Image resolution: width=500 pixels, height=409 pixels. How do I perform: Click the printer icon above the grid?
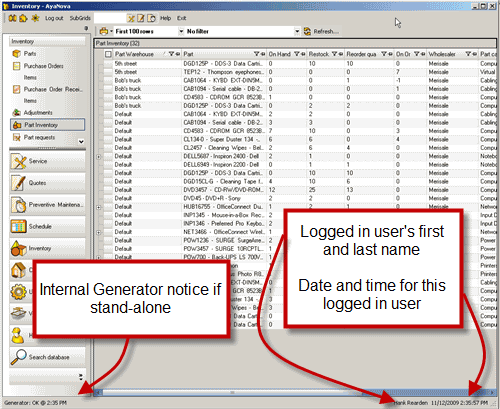pyautogui.click(x=104, y=31)
